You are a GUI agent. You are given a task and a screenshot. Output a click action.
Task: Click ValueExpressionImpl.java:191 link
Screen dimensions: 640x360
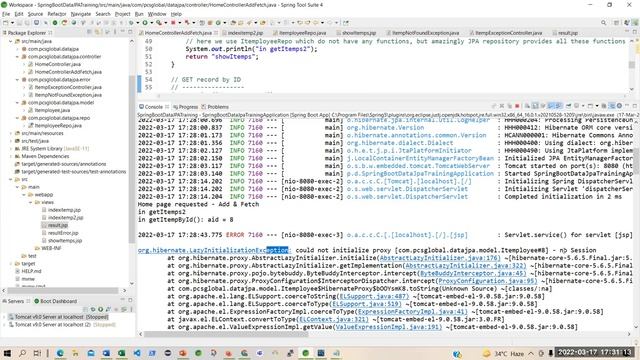click(x=388, y=327)
